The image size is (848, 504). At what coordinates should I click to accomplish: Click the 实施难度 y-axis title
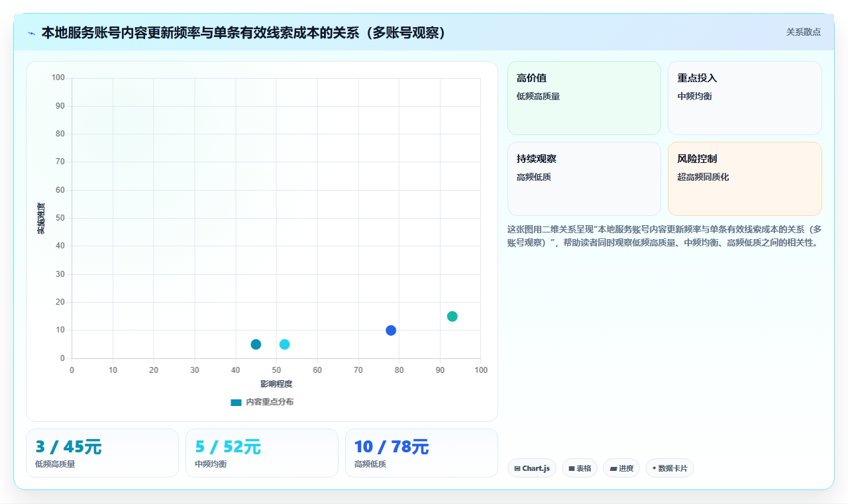[x=41, y=219]
